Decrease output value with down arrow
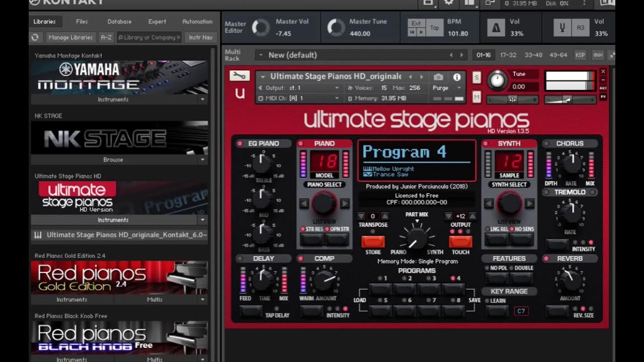This screenshot has height=362, width=644. pyautogui.click(x=449, y=216)
